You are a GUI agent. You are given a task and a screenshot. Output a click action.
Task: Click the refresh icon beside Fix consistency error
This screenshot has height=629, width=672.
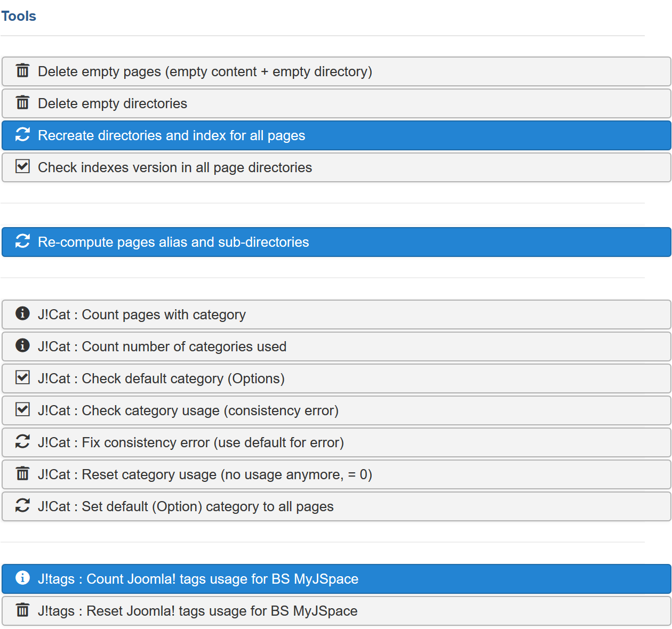[x=22, y=441]
